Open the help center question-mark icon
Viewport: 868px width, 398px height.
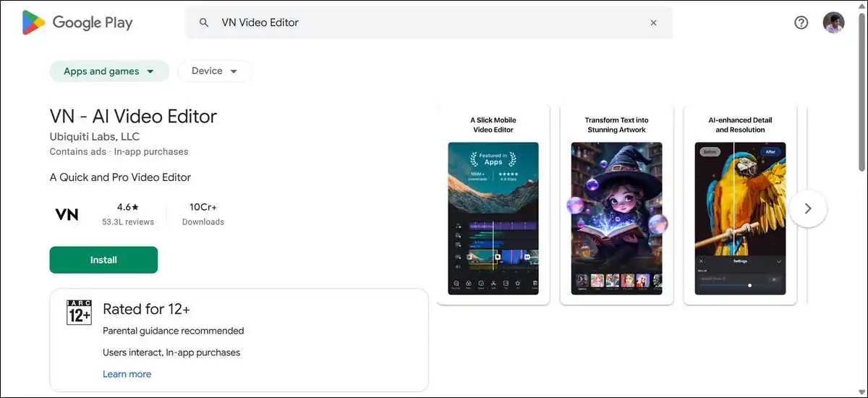click(x=801, y=22)
